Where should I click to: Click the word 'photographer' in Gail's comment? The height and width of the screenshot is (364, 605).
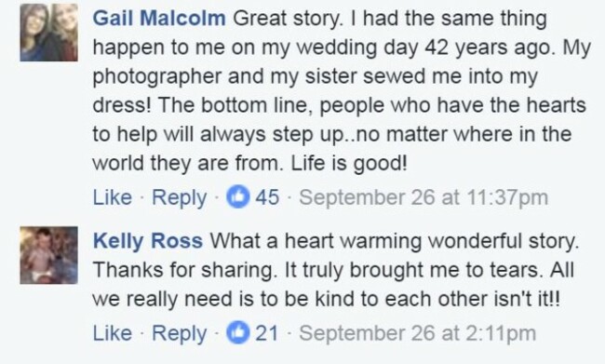coord(157,77)
